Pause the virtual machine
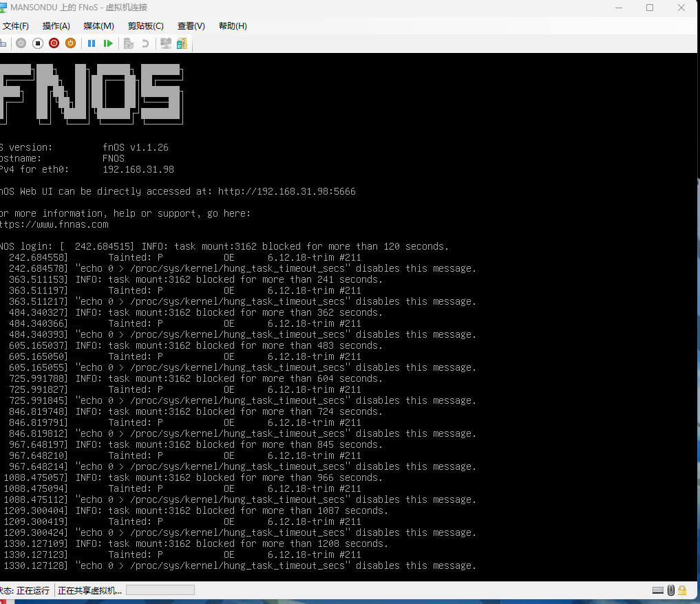This screenshot has width=700, height=604. click(x=92, y=43)
